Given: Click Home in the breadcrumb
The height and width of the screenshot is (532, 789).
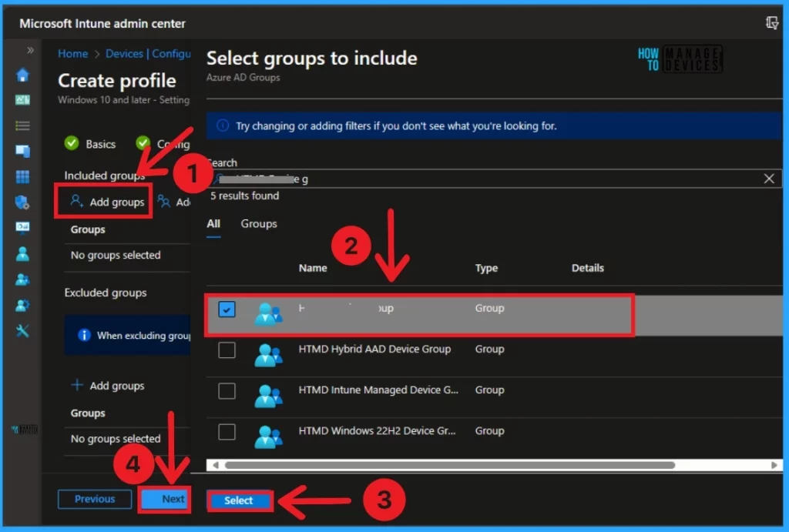Looking at the screenshot, I should point(72,53).
